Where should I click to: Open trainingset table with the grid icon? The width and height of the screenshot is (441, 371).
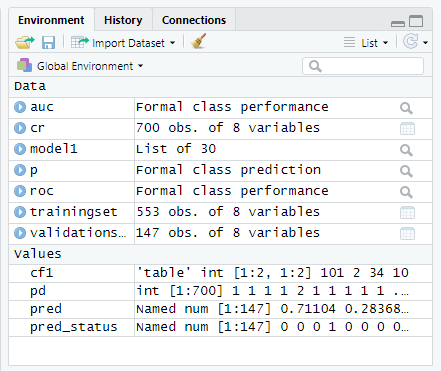[407, 213]
